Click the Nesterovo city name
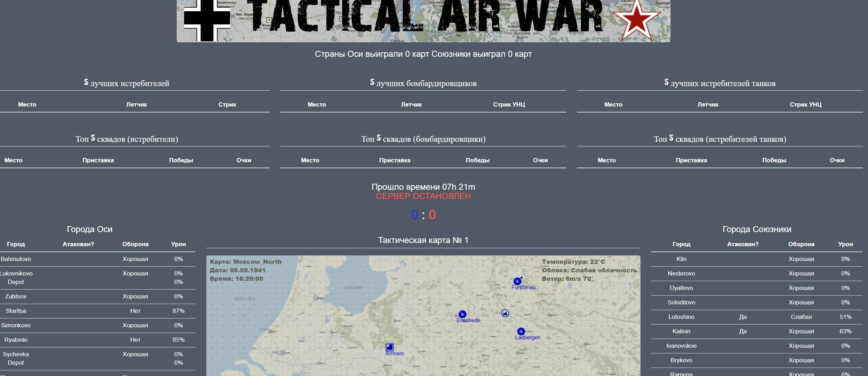 681,273
